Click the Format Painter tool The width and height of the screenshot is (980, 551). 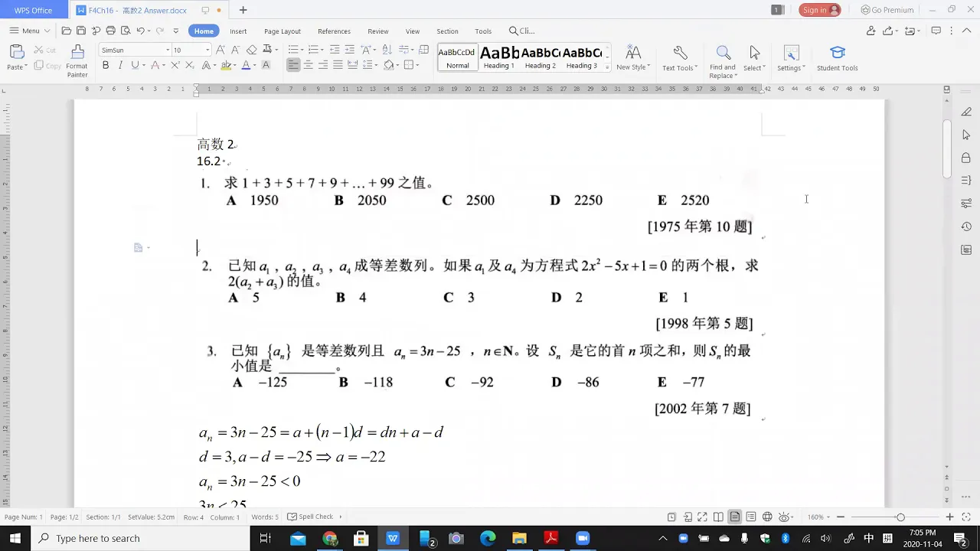[77, 60]
